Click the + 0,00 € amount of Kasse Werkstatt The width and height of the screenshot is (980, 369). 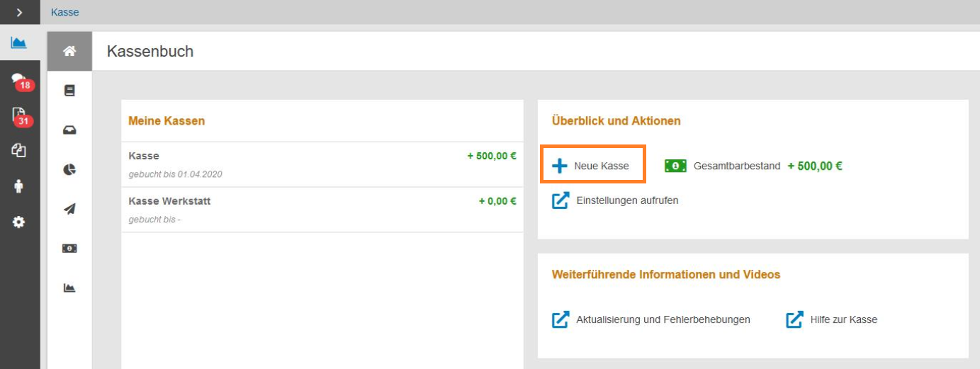497,201
